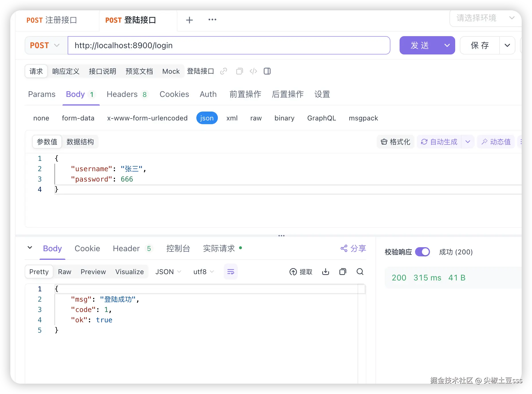Copy the response body content

(x=343, y=272)
